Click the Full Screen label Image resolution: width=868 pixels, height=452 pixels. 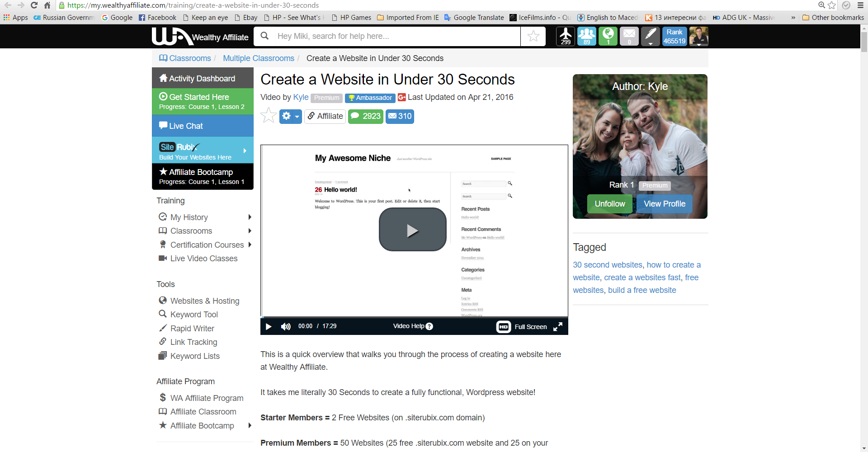[x=531, y=327]
